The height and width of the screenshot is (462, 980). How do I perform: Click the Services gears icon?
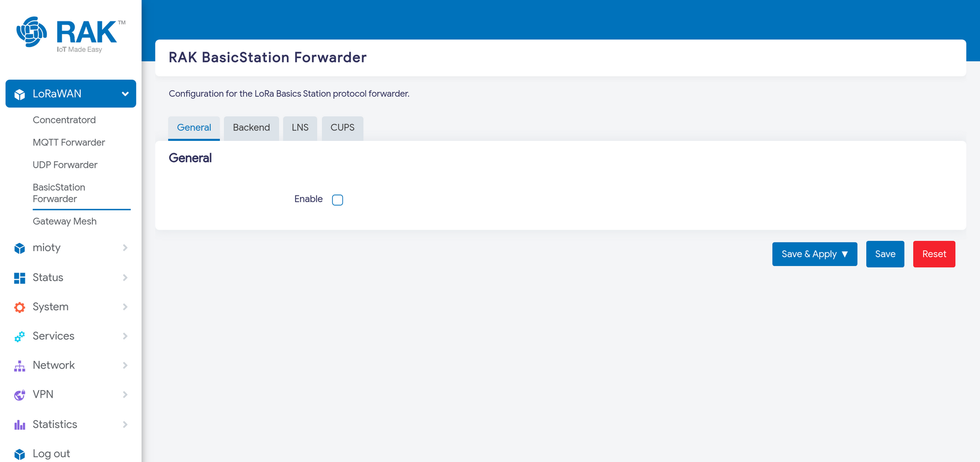20,336
